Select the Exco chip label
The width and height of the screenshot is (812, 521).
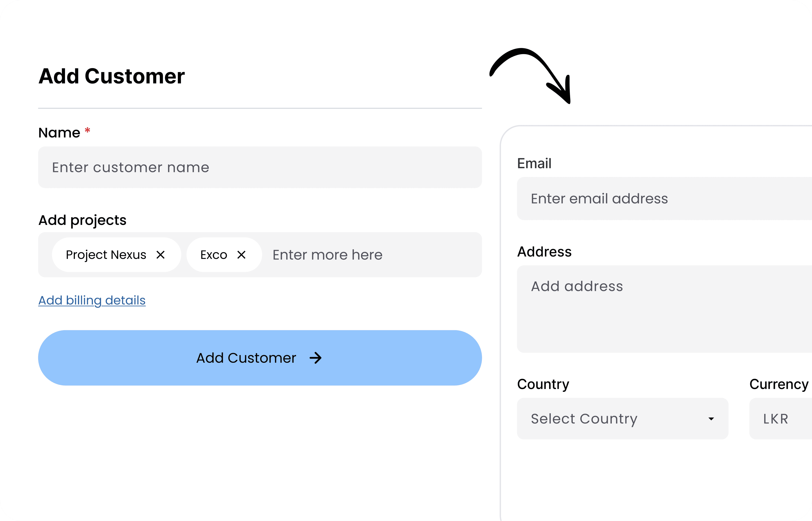[214, 255]
